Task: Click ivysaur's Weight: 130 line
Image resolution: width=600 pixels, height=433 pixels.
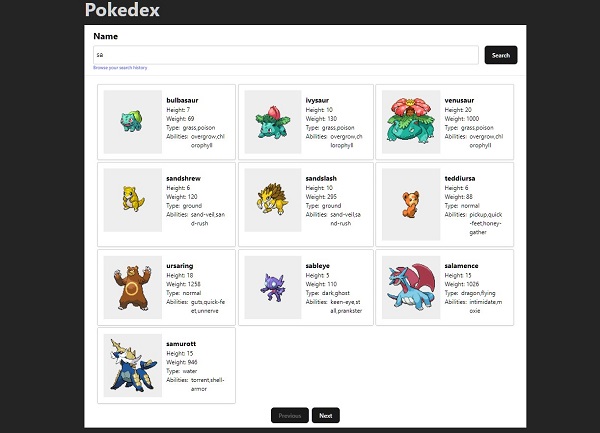Action: [x=321, y=119]
